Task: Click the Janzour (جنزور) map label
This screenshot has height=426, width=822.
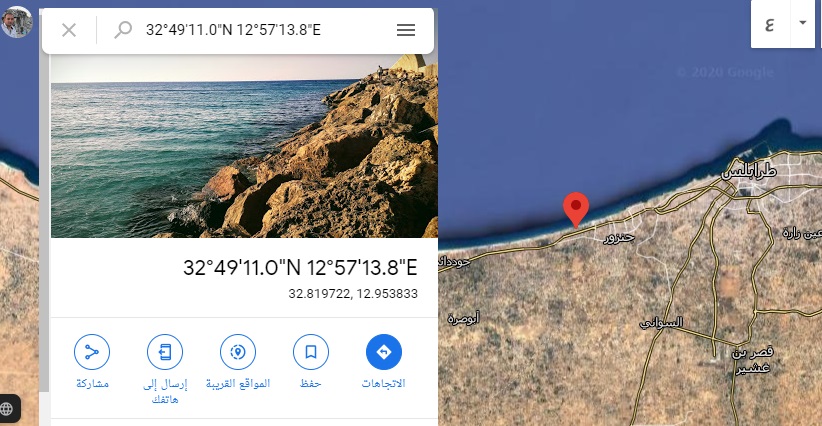Action: 619,238
